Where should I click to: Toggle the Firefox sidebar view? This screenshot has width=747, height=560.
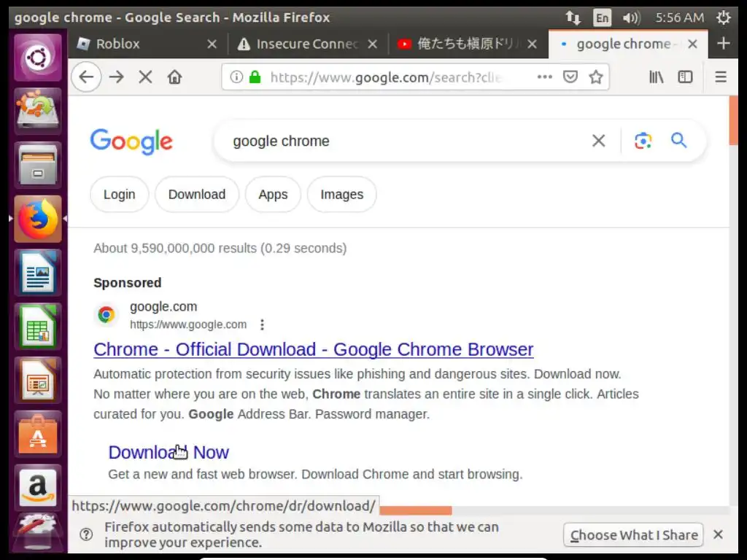[685, 77]
